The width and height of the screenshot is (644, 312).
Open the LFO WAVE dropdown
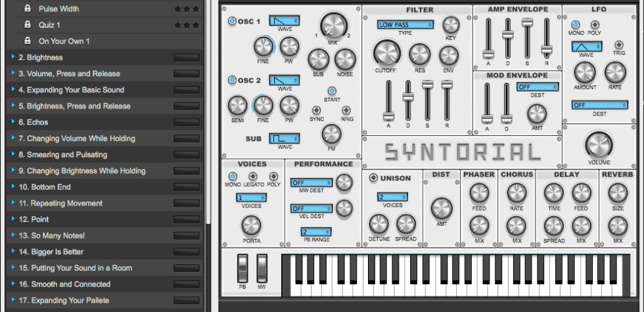(x=586, y=47)
